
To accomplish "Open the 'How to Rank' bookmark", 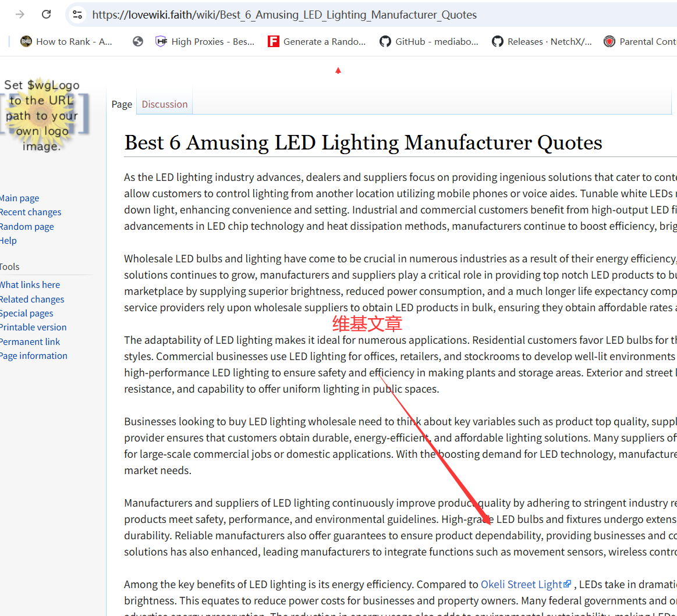I will point(66,41).
